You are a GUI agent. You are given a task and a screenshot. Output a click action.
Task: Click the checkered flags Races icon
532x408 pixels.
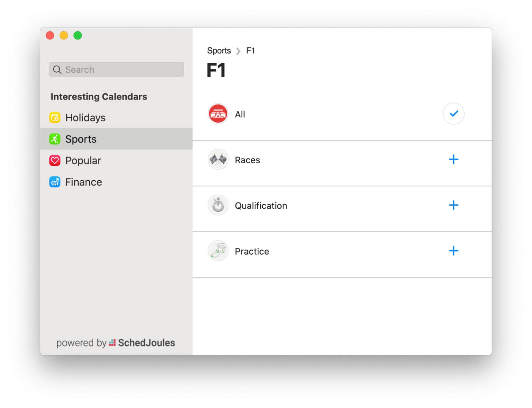click(218, 160)
